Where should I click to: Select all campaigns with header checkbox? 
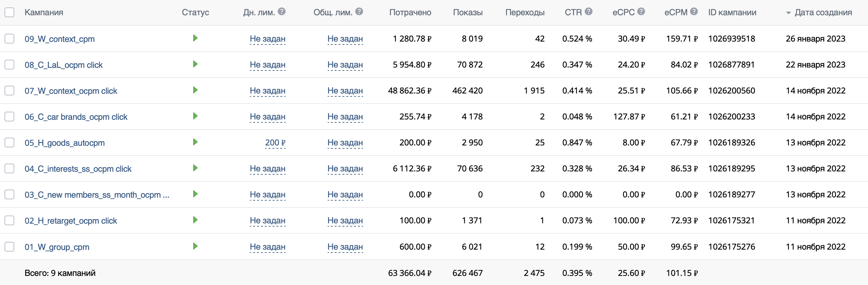pos(9,12)
